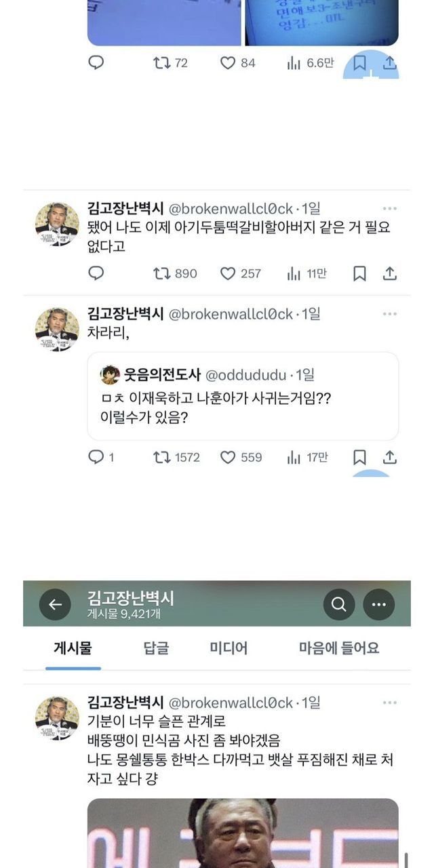
Task: Tap the back arrow in profile header
Action: click(55, 604)
